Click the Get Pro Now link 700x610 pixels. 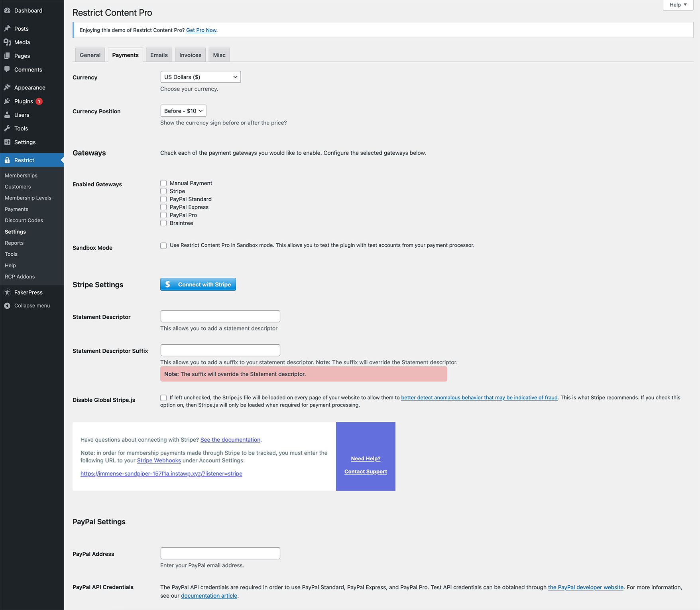point(201,30)
